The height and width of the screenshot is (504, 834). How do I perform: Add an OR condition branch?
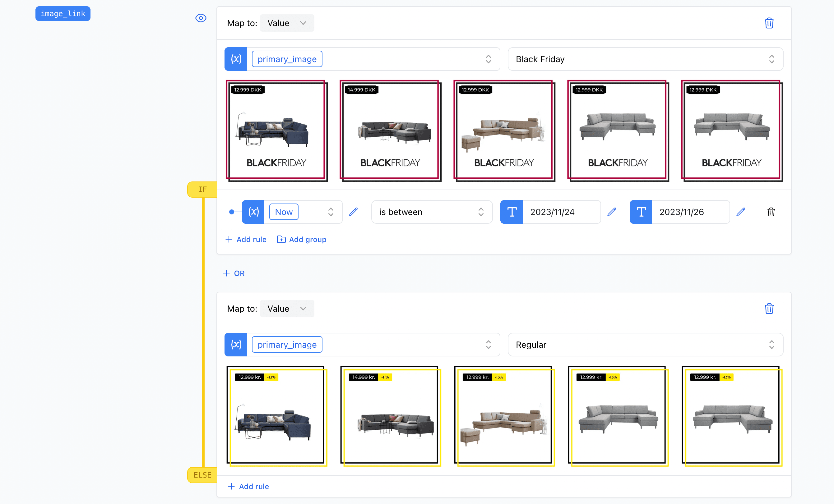click(234, 273)
